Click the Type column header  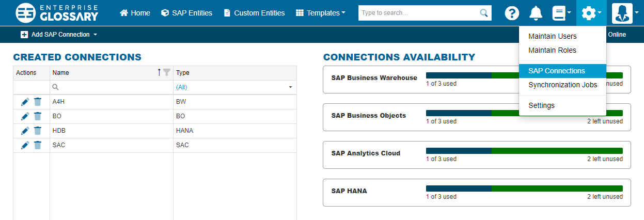point(235,73)
